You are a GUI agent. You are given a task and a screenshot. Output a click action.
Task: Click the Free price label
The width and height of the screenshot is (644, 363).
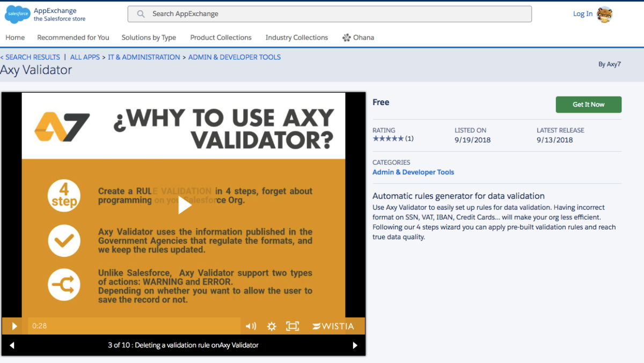coord(381,102)
